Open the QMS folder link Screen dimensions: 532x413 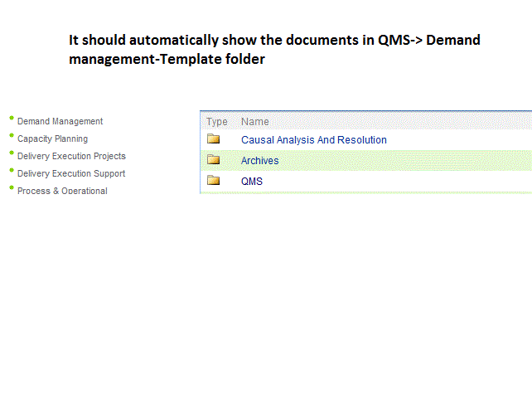[x=252, y=182]
